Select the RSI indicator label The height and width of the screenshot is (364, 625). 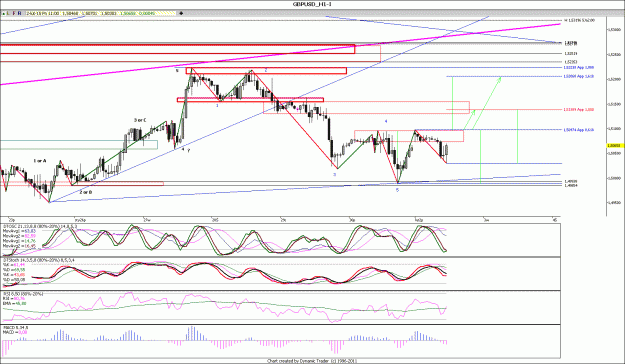(x=23, y=294)
